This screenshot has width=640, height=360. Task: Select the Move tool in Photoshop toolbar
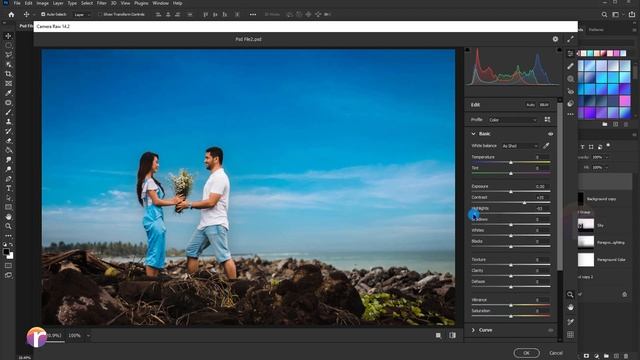coord(8,36)
